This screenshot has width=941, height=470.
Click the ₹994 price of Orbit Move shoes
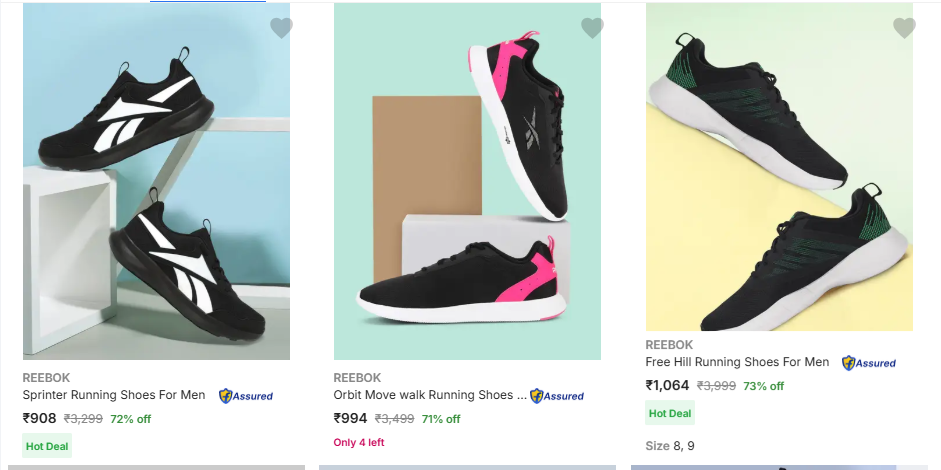pos(351,419)
